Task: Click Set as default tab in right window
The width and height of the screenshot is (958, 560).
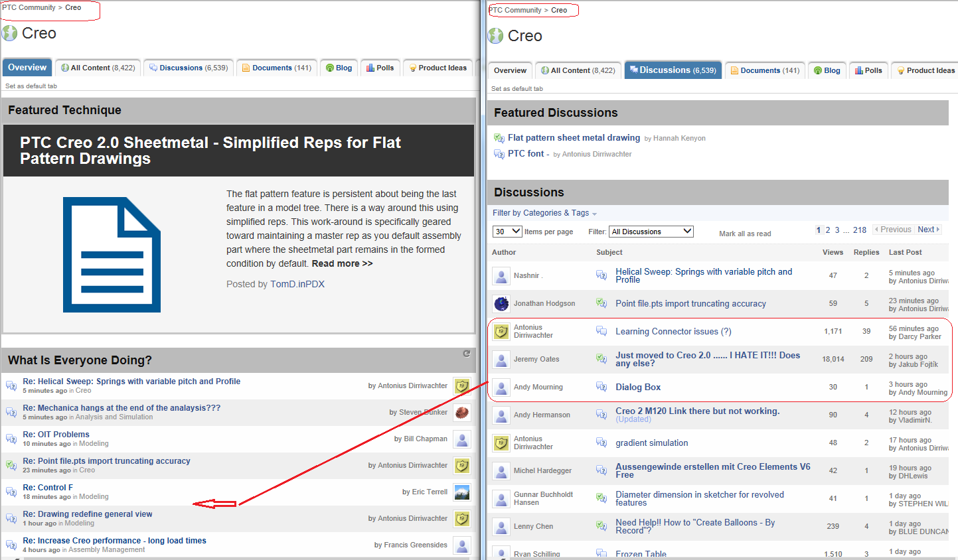Action: [x=517, y=89]
